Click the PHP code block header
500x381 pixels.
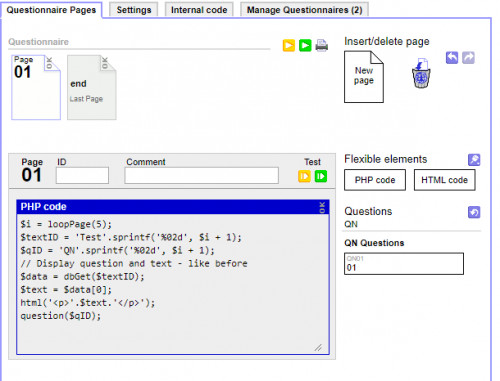pyautogui.click(x=172, y=207)
